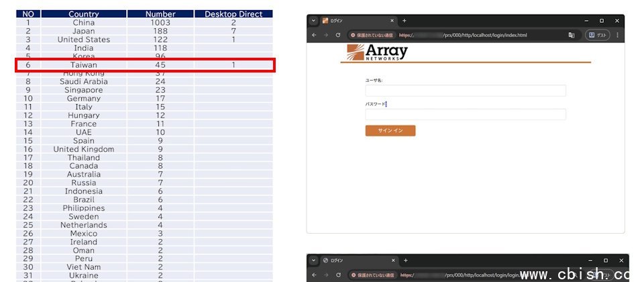Close the ログイン tab in the upper browser

point(392,21)
